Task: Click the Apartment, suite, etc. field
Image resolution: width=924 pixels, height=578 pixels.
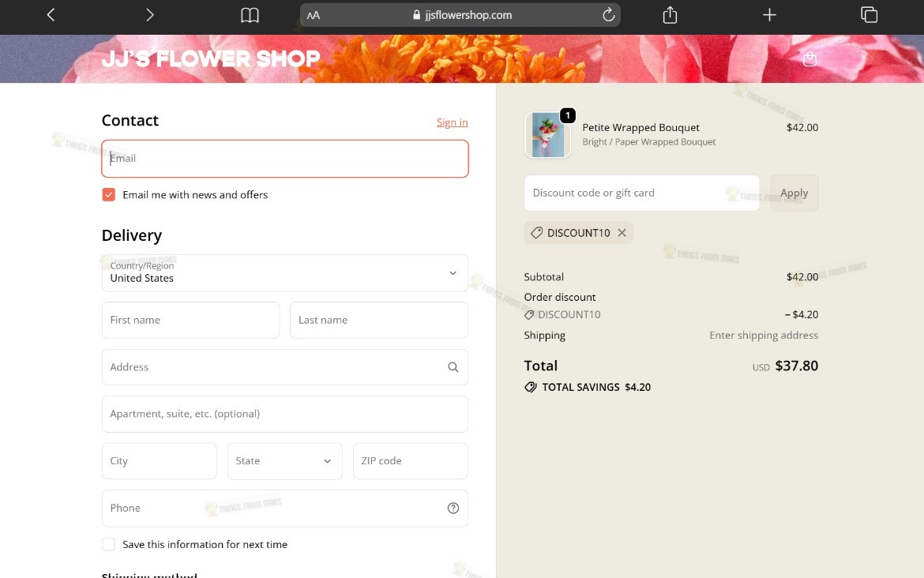Action: point(285,415)
